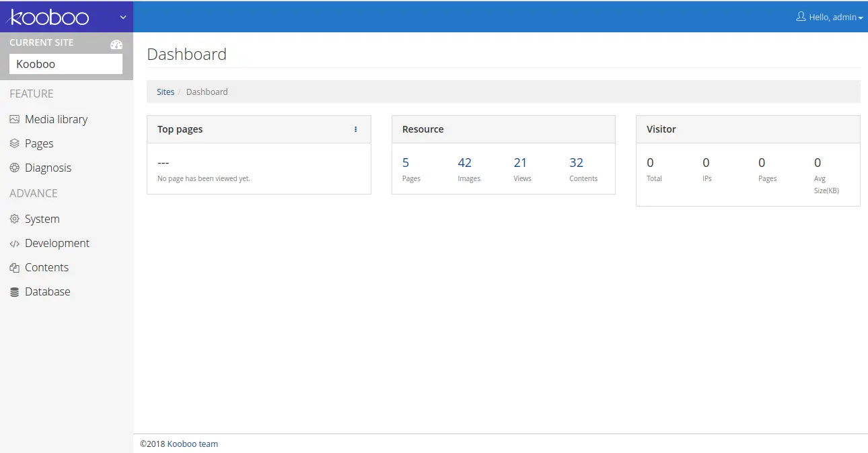Click the Development code brackets icon
The height and width of the screenshot is (453, 868).
[x=14, y=244]
